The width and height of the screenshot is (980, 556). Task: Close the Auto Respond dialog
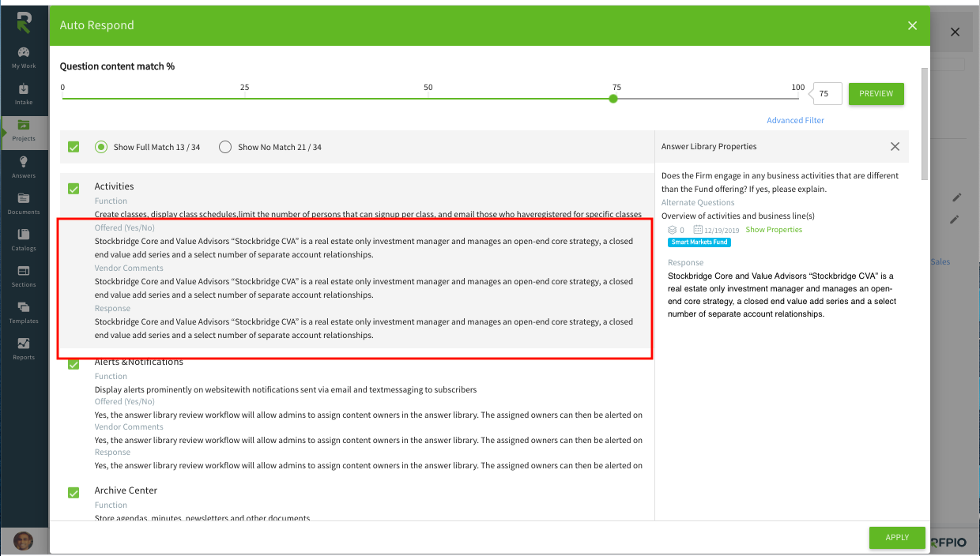(913, 26)
